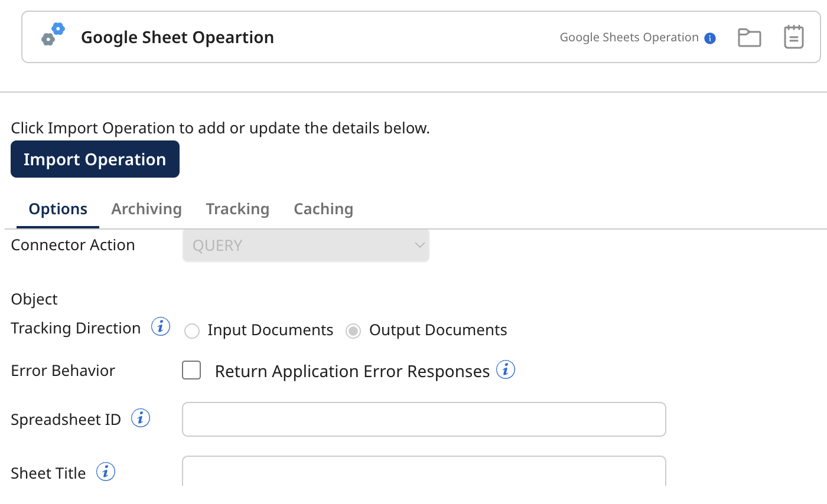Open the scheduling calendar icon
Image resolution: width=827 pixels, height=504 pixels.
(x=793, y=37)
